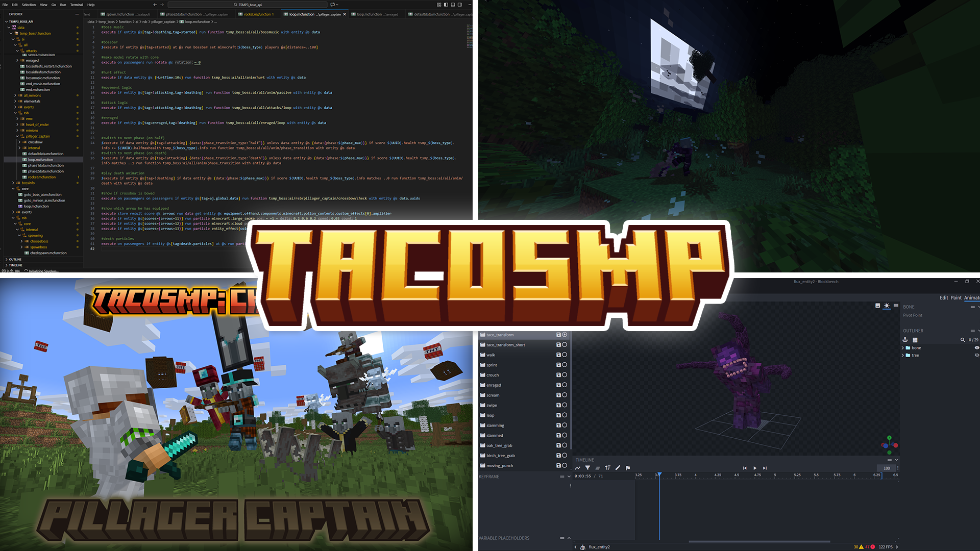This screenshot has height=551, width=980.
Task: Click the VS Code command search box
Action: point(248,5)
